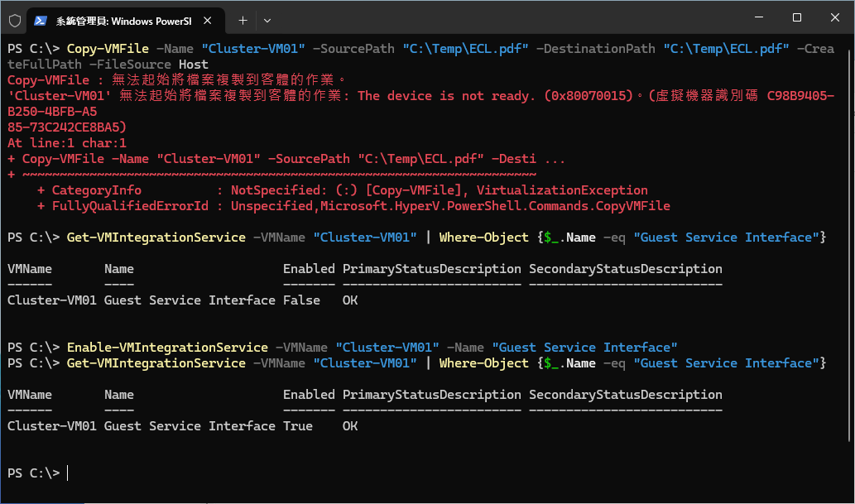Expand the new tab profile dropdown
The image size is (855, 504).
[x=267, y=19]
